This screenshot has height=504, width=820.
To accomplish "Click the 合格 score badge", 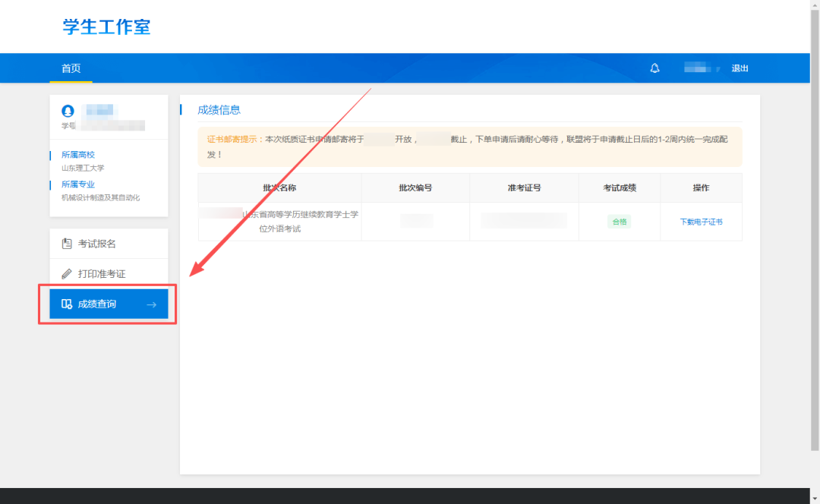I will click(620, 222).
